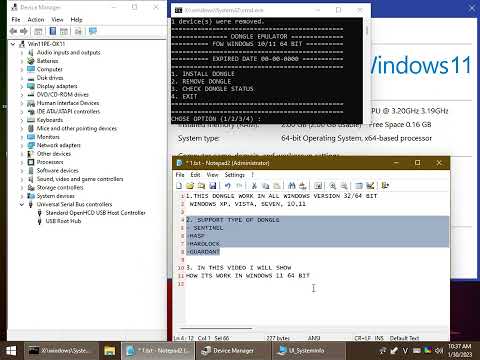Open Help menu in Device Manager
The width and height of the screenshot is (480, 360).
click(x=76, y=20)
